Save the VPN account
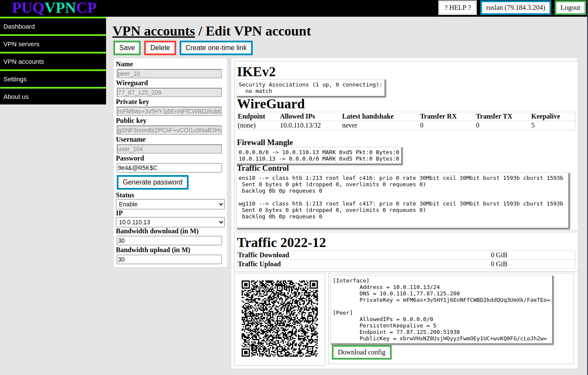The width and height of the screenshot is (588, 375). pyautogui.click(x=127, y=48)
